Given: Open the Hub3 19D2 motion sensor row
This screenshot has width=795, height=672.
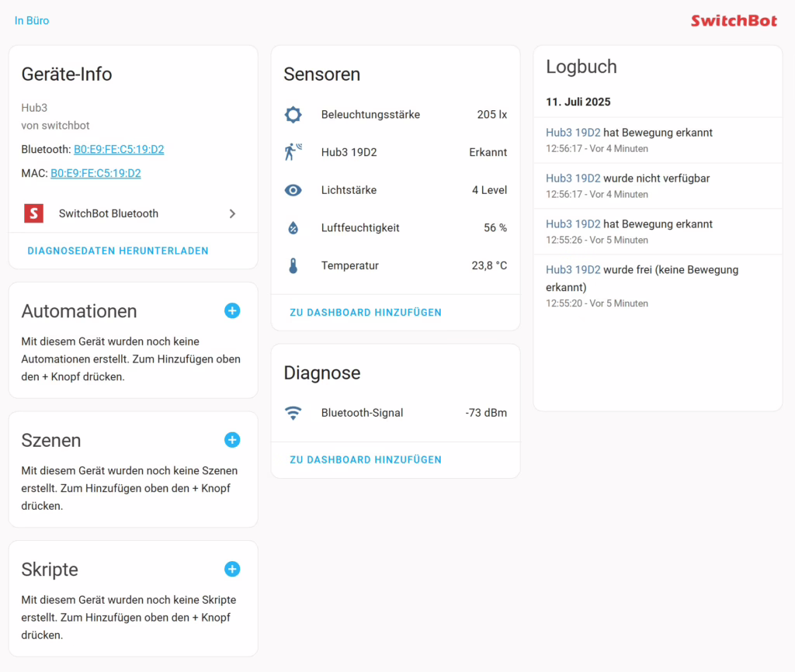Looking at the screenshot, I should [x=395, y=152].
